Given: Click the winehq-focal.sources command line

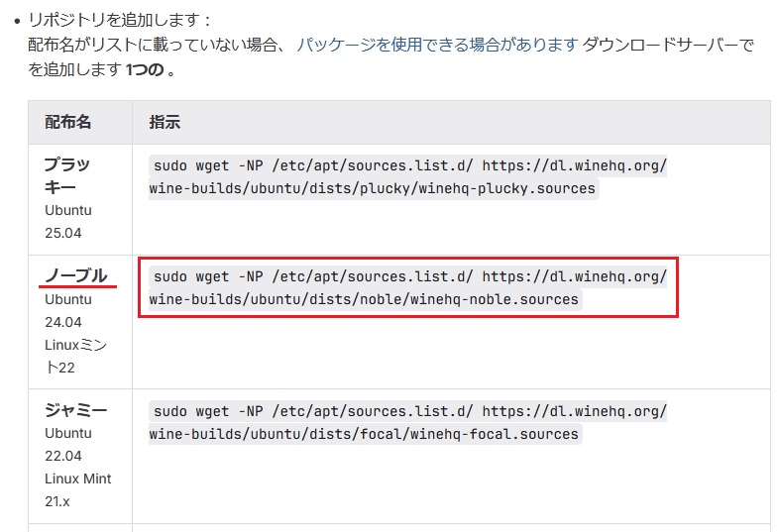Looking at the screenshot, I should (x=365, y=434).
